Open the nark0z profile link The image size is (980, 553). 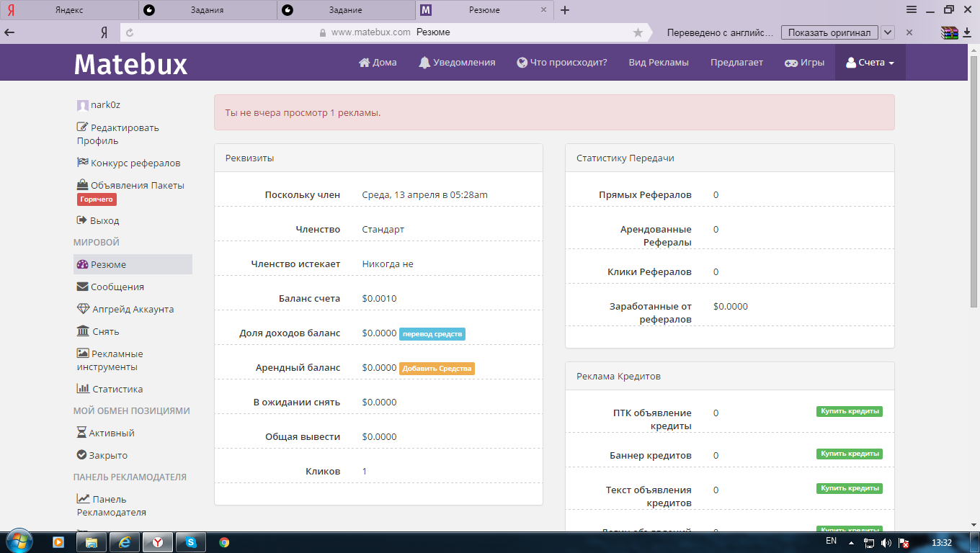point(99,105)
